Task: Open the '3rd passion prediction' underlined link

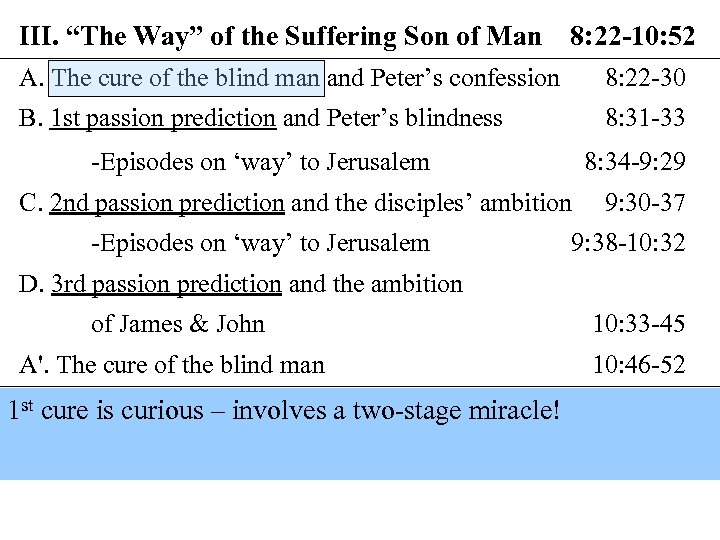Action: [x=166, y=284]
